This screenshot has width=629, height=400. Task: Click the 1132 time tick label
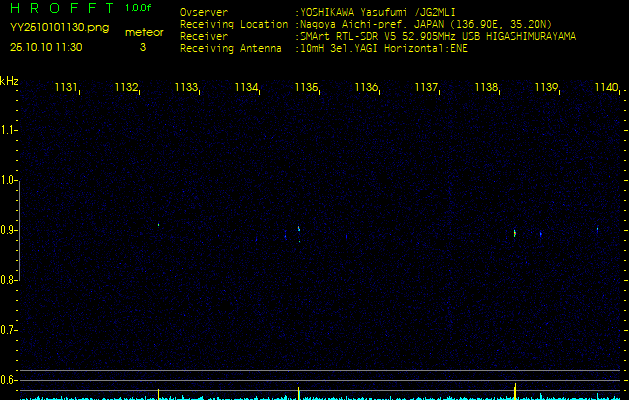[x=126, y=87]
